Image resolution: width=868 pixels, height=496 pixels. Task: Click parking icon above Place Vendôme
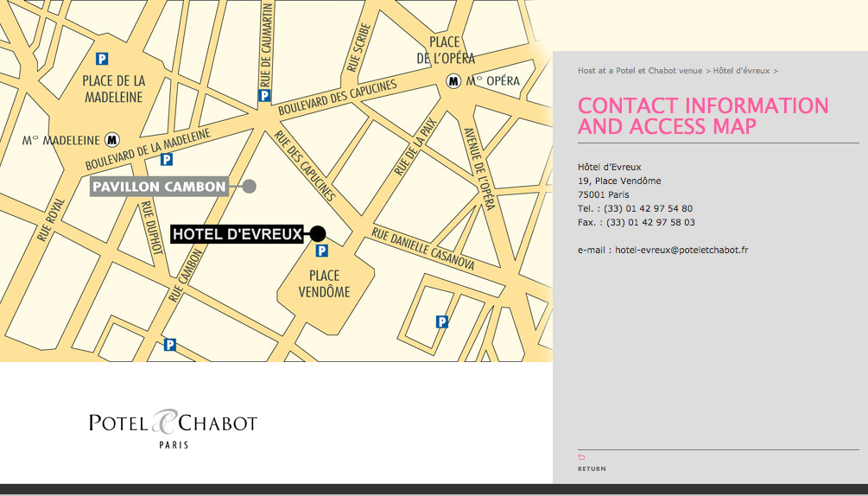pyautogui.click(x=321, y=251)
